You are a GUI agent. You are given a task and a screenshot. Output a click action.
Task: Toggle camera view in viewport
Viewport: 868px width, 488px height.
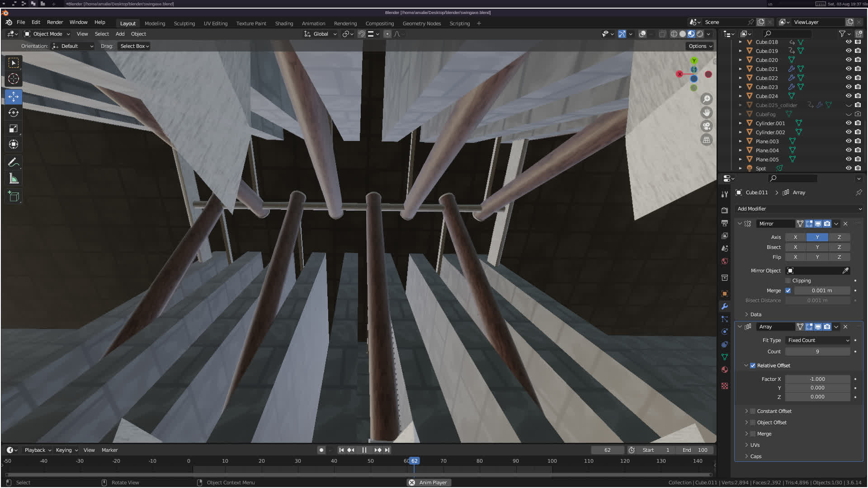pyautogui.click(x=706, y=126)
